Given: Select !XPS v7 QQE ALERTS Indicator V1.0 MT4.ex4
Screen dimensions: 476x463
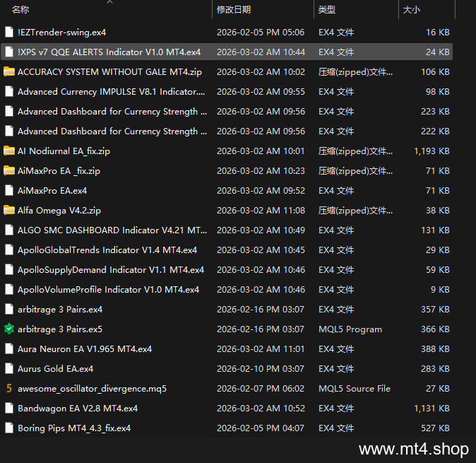Looking at the screenshot, I should 109,52.
